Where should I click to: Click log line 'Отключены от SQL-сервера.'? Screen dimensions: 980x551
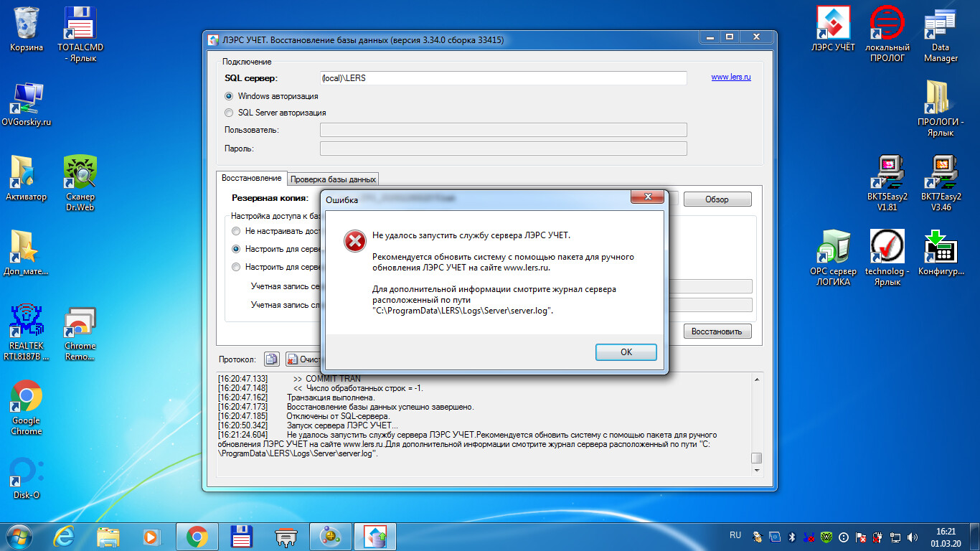pyautogui.click(x=338, y=416)
